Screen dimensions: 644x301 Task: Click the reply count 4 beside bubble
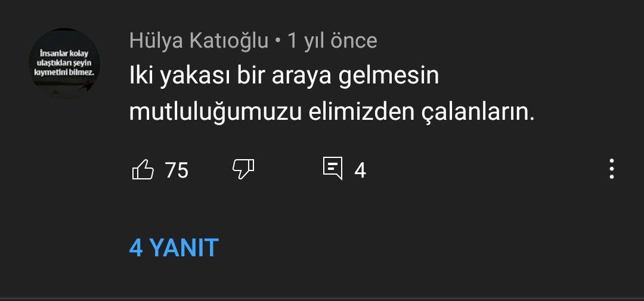pos(360,170)
